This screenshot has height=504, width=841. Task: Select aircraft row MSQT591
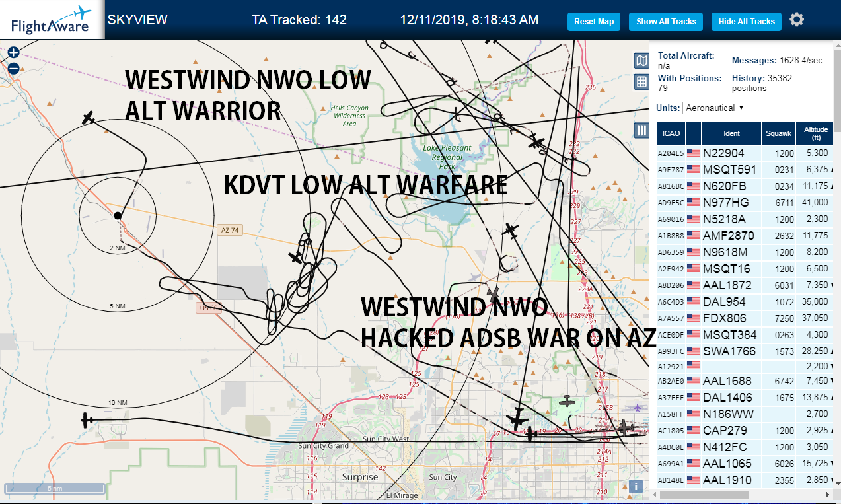[746, 170]
